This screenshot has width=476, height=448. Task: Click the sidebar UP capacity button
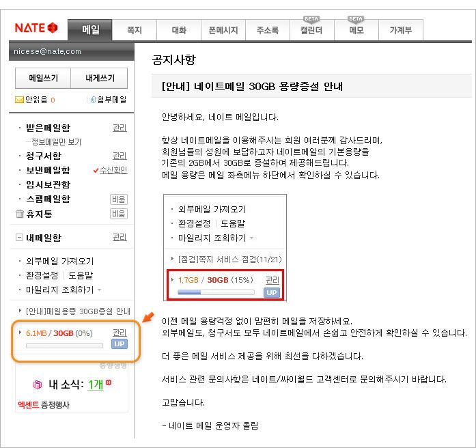coord(120,344)
